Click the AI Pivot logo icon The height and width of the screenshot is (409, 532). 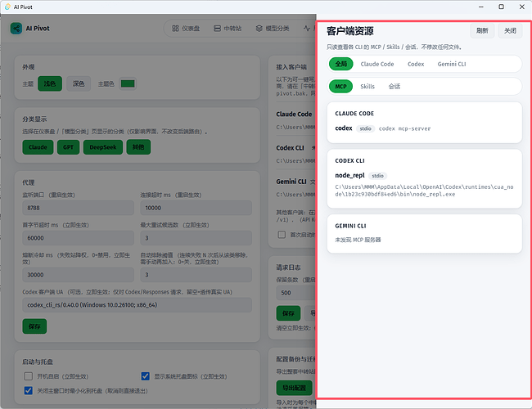tap(16, 28)
